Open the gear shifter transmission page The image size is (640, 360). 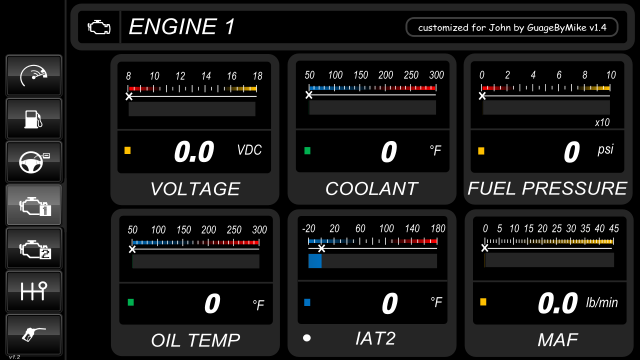(x=34, y=292)
